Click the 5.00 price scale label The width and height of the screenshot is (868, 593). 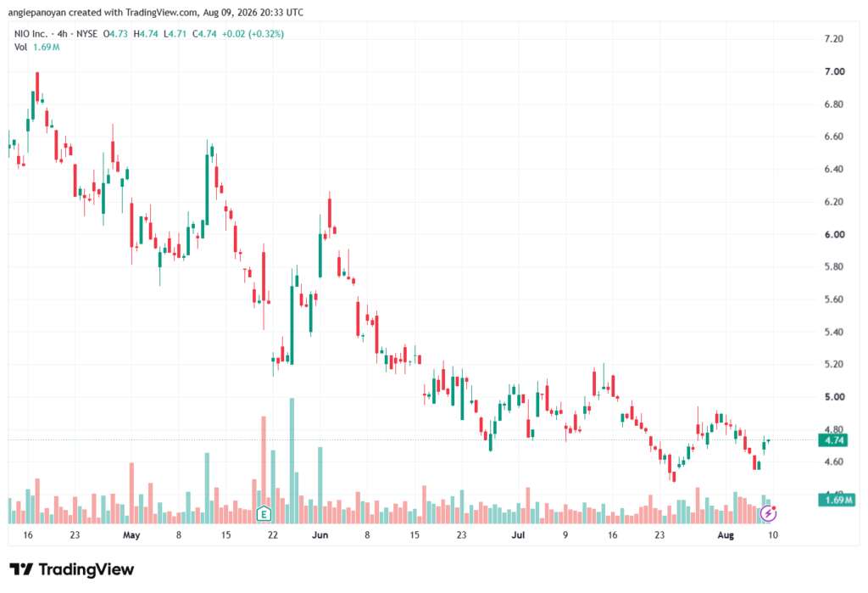pos(834,397)
